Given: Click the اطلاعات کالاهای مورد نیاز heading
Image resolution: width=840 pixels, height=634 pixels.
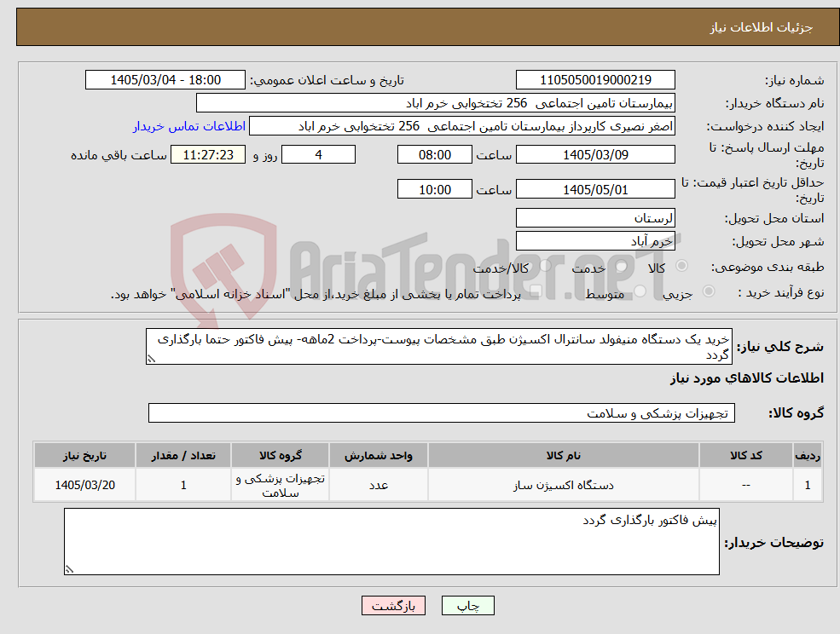Looking at the screenshot, I should (x=746, y=378).
